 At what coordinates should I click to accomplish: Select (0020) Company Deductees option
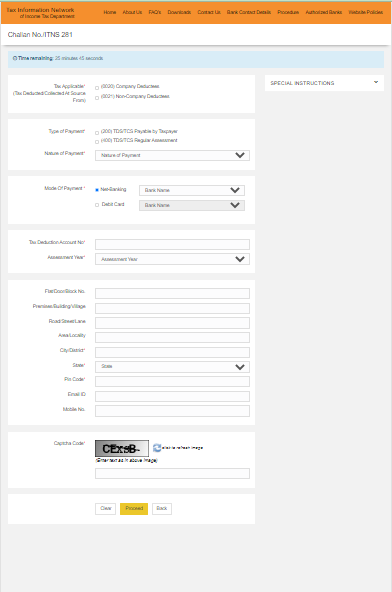(97, 88)
